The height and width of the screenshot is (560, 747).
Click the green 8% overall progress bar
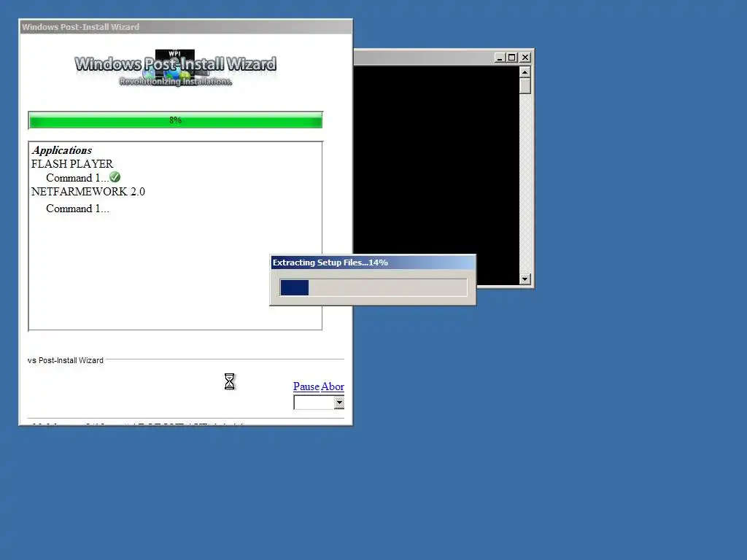click(x=175, y=120)
